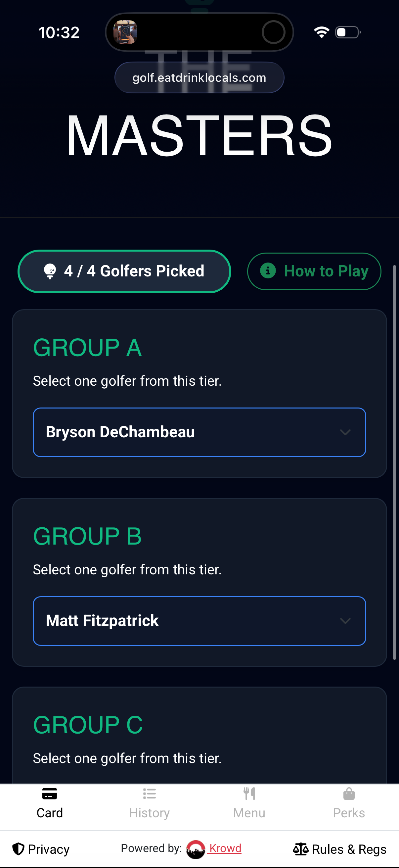Tap the Krowd logo icon
Screen dimensions: 399x868
[196, 849]
